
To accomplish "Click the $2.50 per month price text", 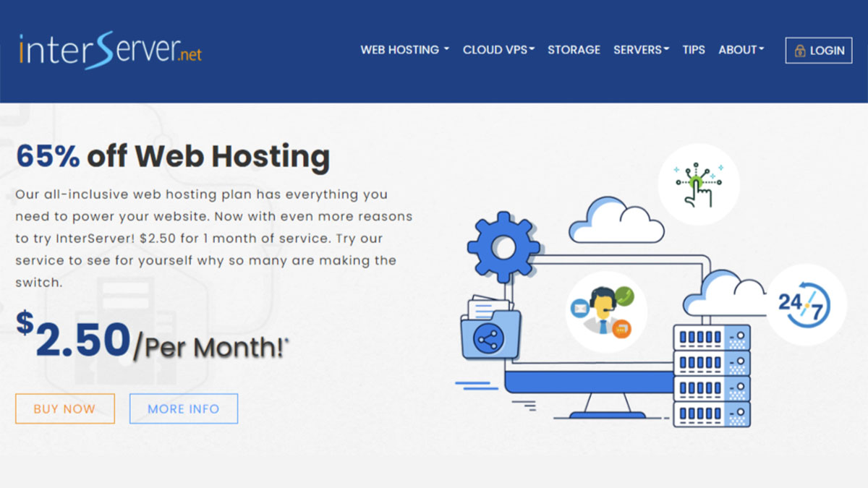I will [152, 338].
